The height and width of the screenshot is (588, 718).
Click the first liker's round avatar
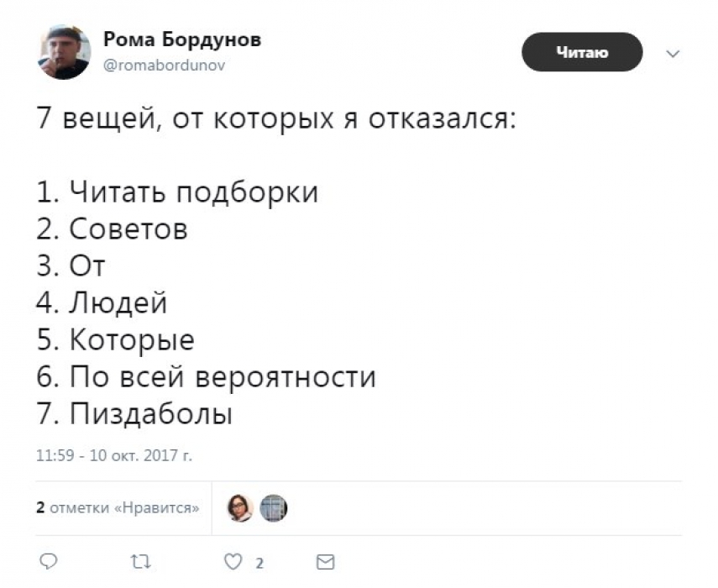pos(240,507)
